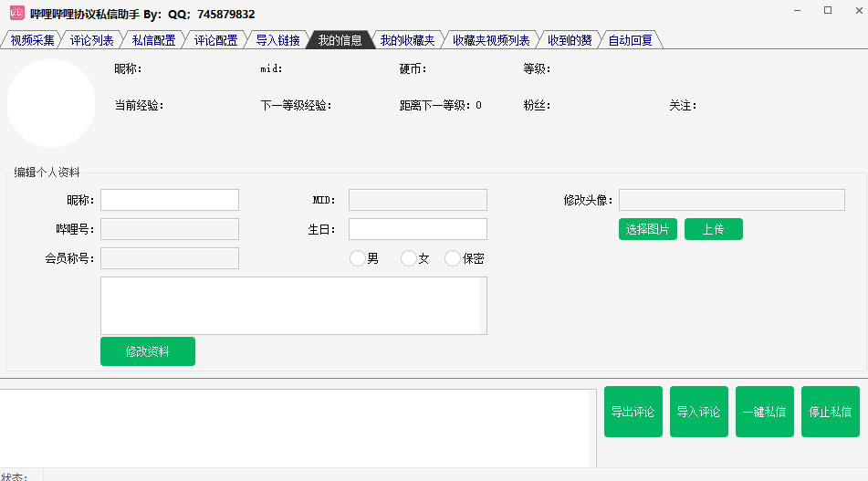Go to the 私信配置 tab
Viewport: 868px width, 481px height.
(152, 40)
